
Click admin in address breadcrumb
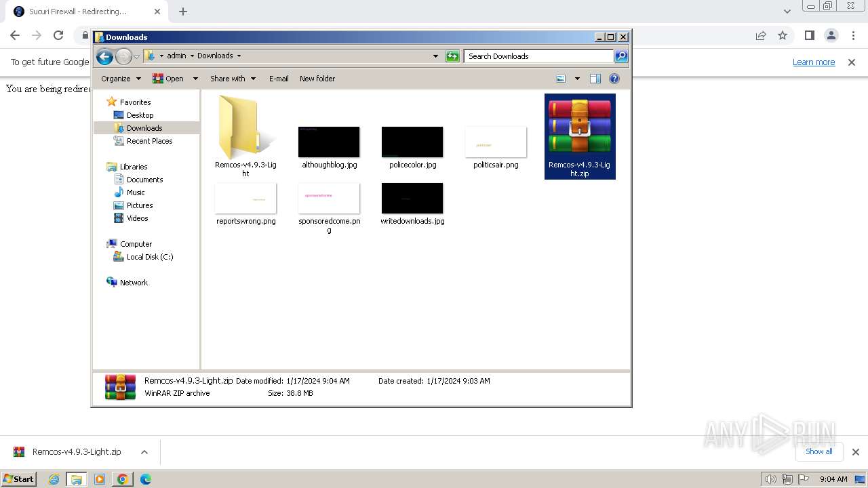(x=176, y=56)
